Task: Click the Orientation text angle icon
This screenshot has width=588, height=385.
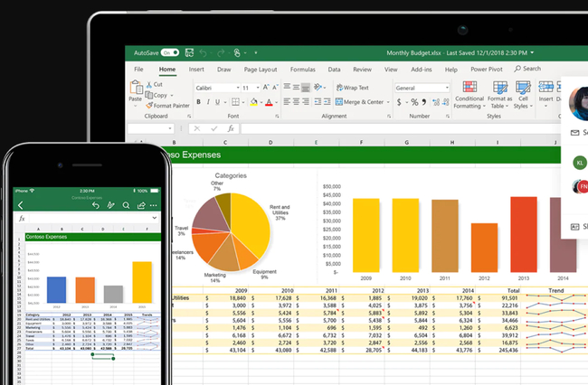Action: (x=318, y=88)
